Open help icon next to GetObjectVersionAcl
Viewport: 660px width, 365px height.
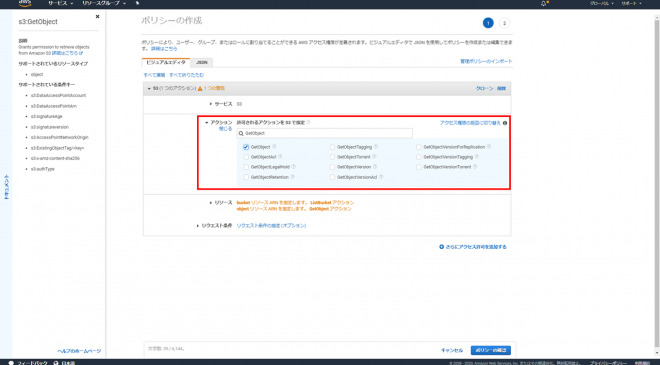coord(381,177)
